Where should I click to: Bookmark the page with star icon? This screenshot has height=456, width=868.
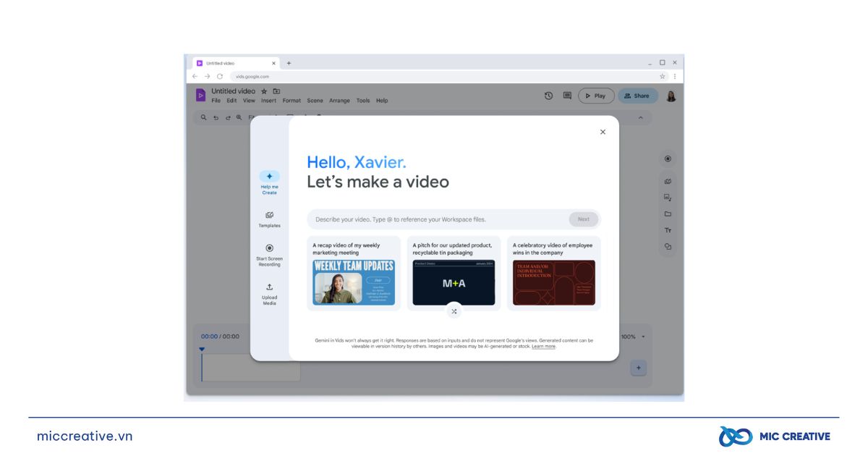662,76
